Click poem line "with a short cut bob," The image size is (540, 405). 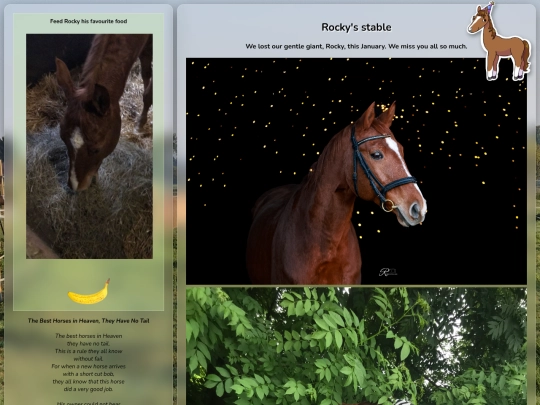(x=89, y=374)
